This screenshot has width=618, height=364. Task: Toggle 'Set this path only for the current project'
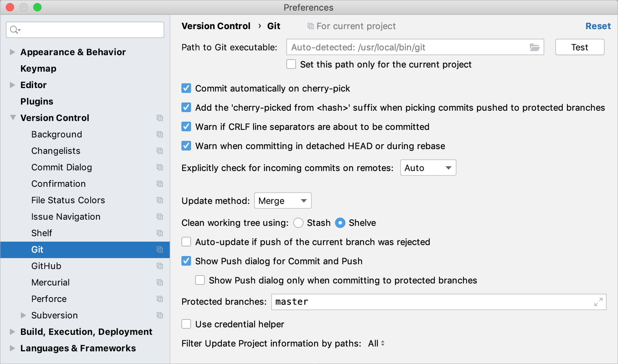click(291, 64)
